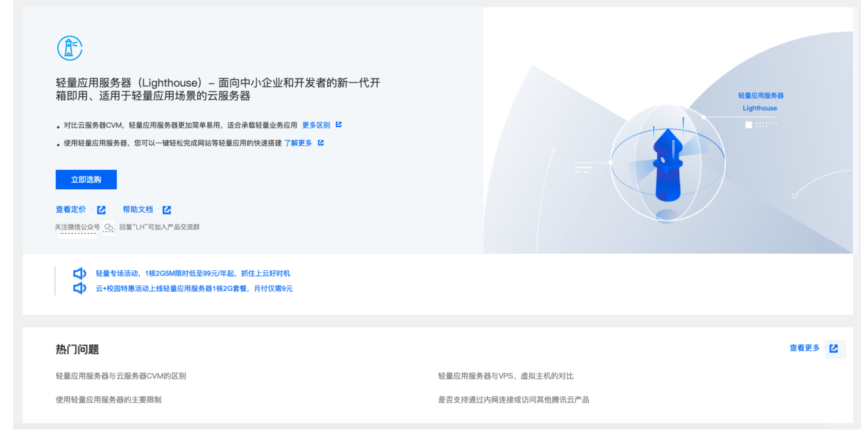Click the 立即选购 buy button
868x439 pixels.
point(86,180)
